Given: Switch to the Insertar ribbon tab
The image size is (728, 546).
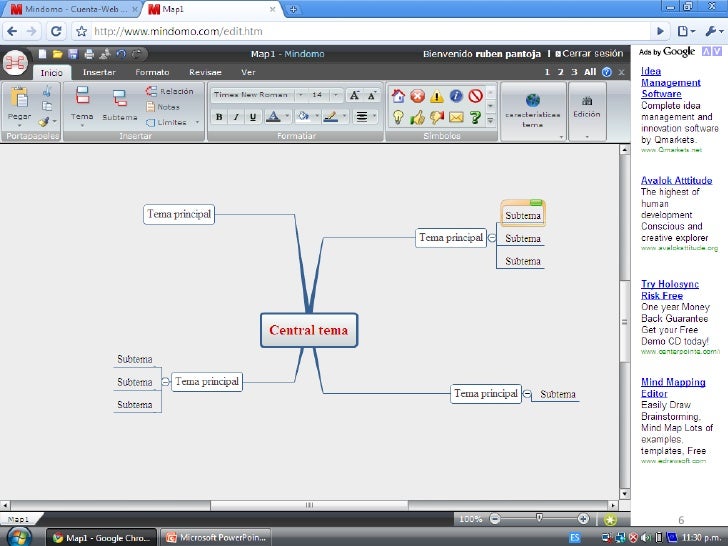Looking at the screenshot, I should (x=99, y=72).
